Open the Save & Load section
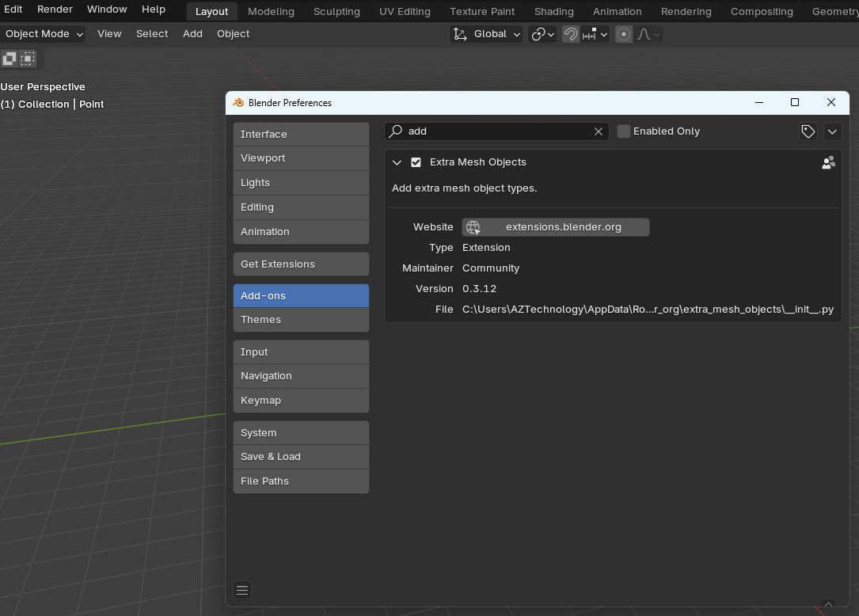 point(301,457)
